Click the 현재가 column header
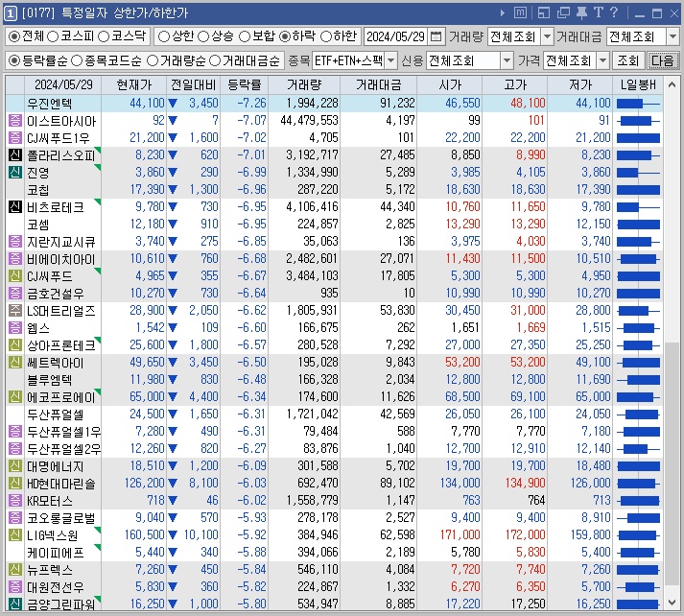Screen dimensions: 684x616 [x=134, y=84]
